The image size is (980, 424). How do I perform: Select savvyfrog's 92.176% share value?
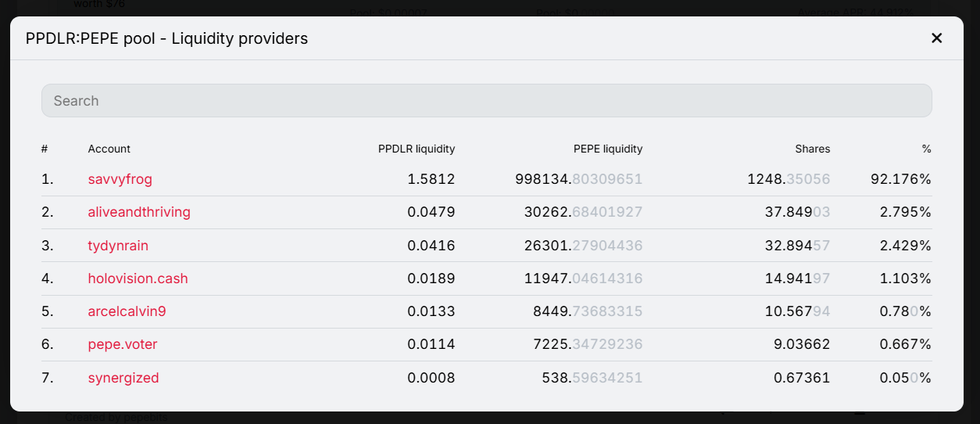click(901, 179)
